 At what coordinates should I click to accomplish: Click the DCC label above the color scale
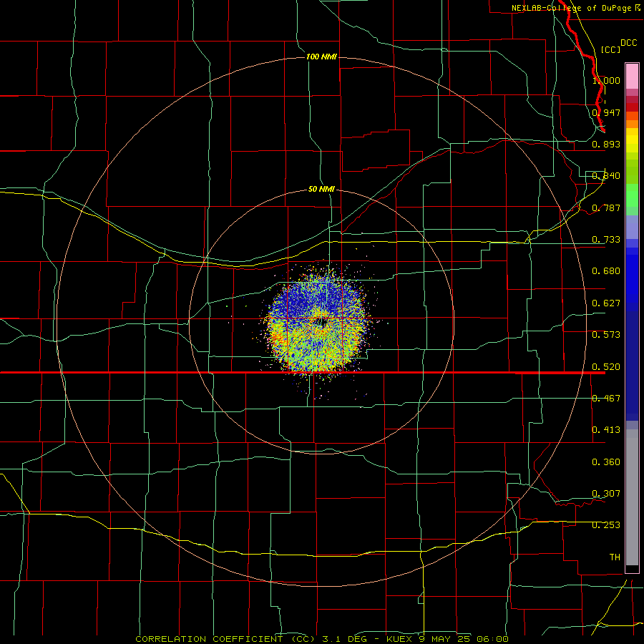(628, 43)
